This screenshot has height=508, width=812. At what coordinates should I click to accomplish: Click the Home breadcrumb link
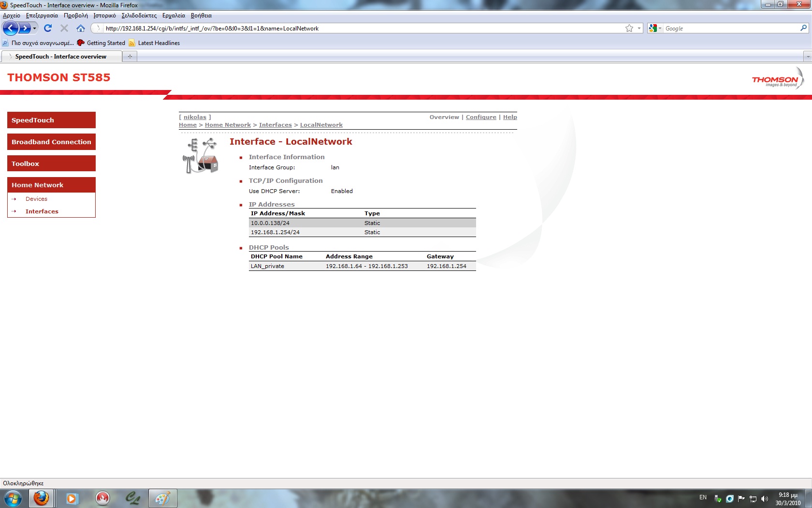[188, 125]
